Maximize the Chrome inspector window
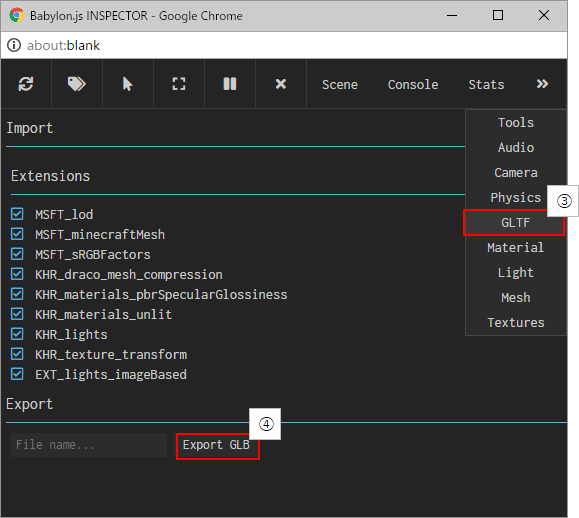The width and height of the screenshot is (579, 518). coord(498,16)
